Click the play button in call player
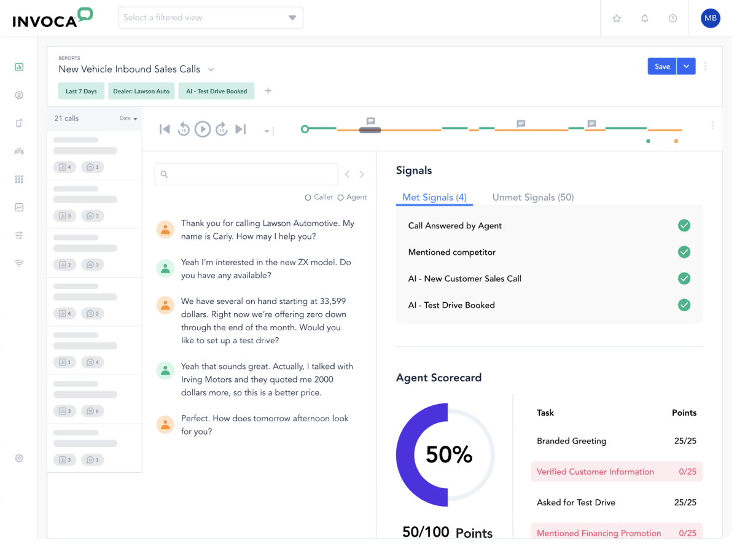This screenshot has width=737, height=560. point(203,129)
